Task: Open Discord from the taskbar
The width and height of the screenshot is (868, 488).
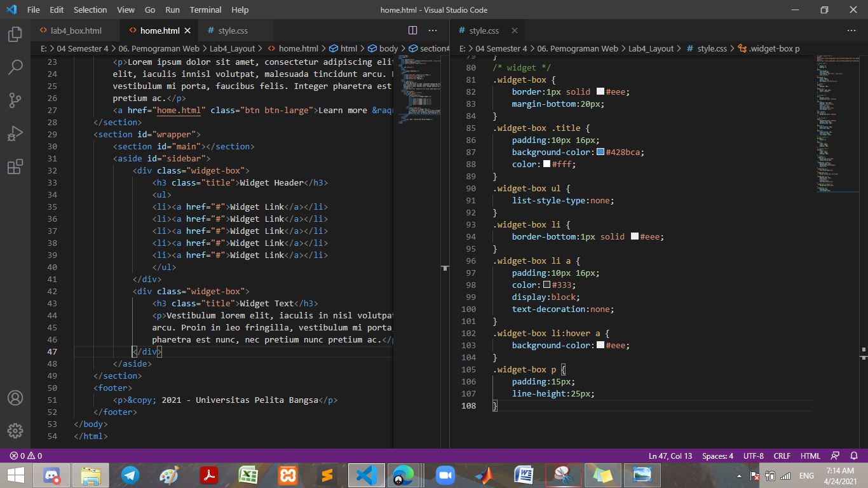Action: 52,475
